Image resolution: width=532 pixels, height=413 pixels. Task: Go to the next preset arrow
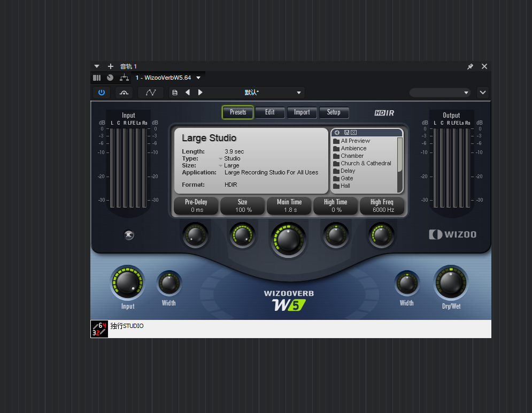tap(201, 93)
